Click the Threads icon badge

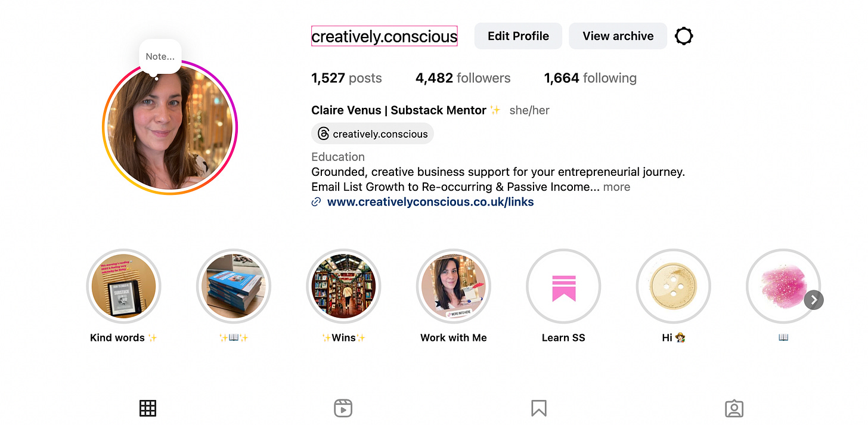tap(323, 134)
